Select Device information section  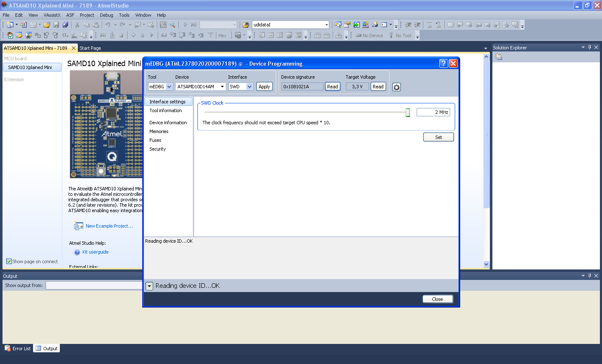[x=168, y=123]
